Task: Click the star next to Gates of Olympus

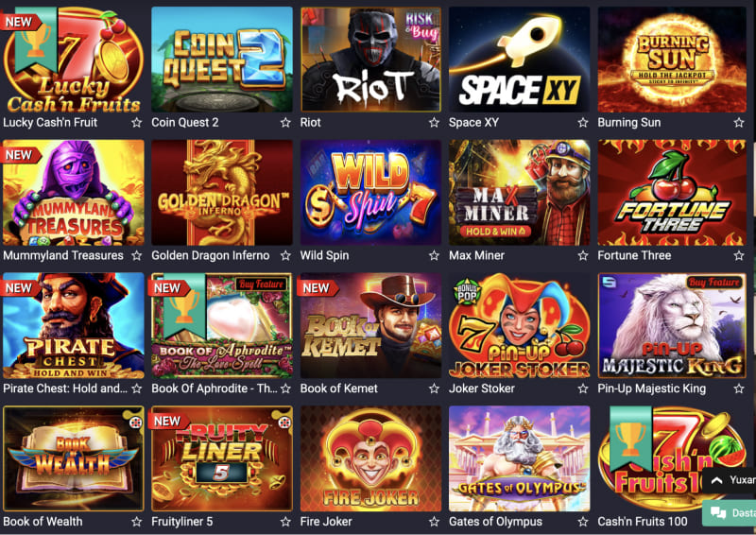Action: tap(583, 522)
